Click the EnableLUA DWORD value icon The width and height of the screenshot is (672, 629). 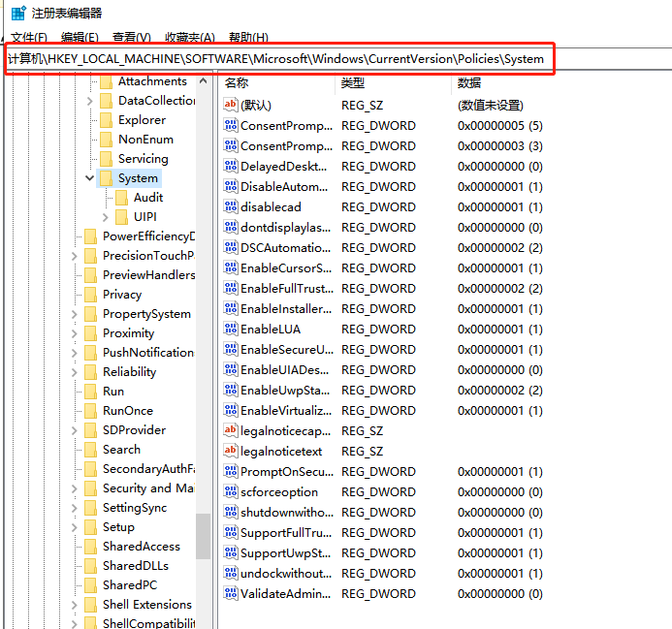(231, 329)
